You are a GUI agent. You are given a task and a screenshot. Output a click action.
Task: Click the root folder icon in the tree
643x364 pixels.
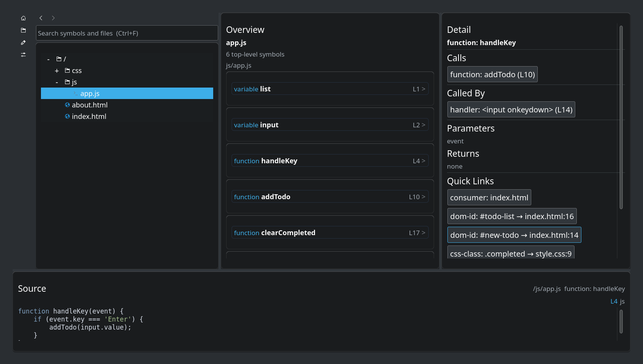pyautogui.click(x=59, y=59)
